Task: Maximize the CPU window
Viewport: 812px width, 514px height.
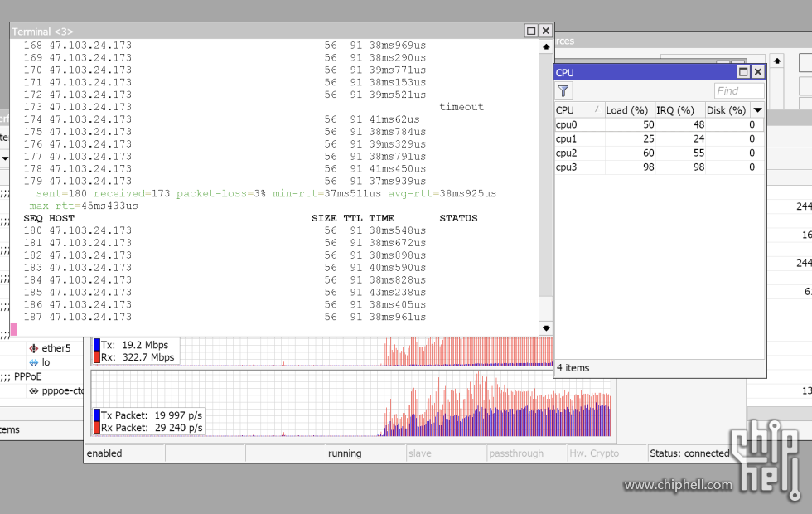Action: (743, 72)
